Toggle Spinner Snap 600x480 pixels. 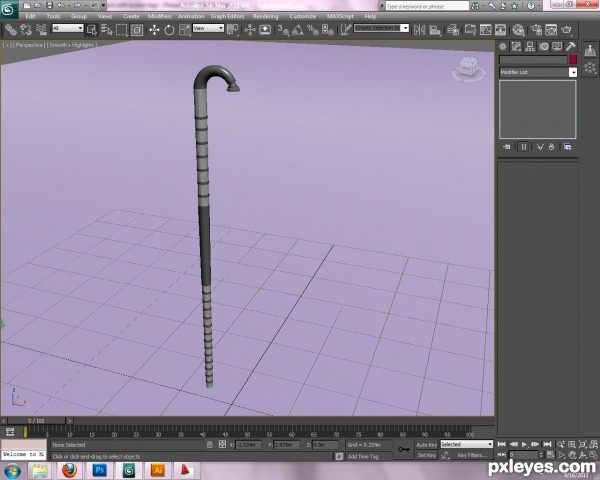pyautogui.click(x=328, y=30)
